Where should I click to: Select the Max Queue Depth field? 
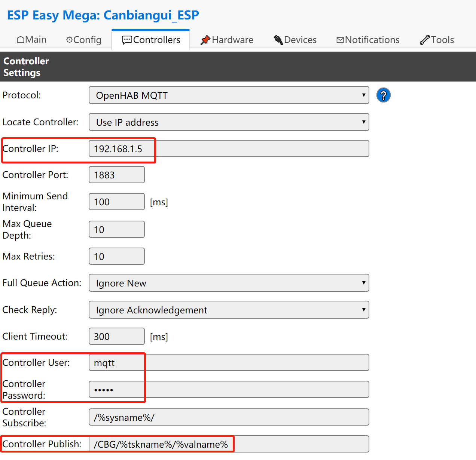(116, 230)
